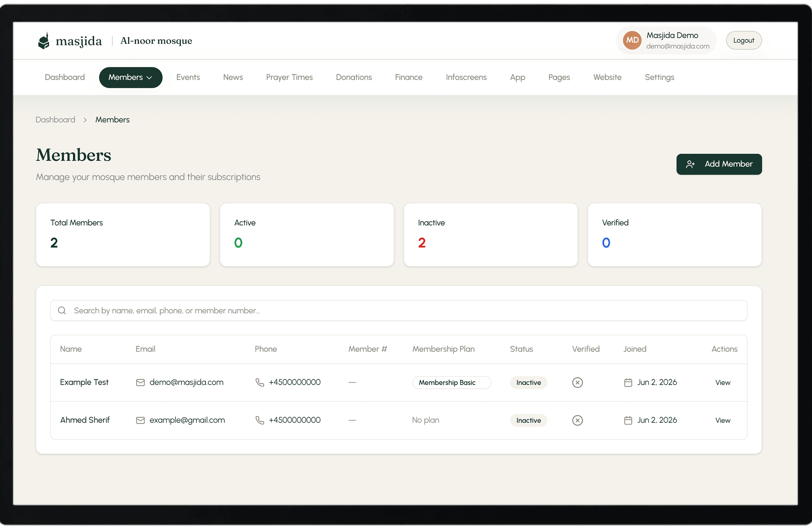Click the name Example Test
812x528 pixels.
coord(84,382)
